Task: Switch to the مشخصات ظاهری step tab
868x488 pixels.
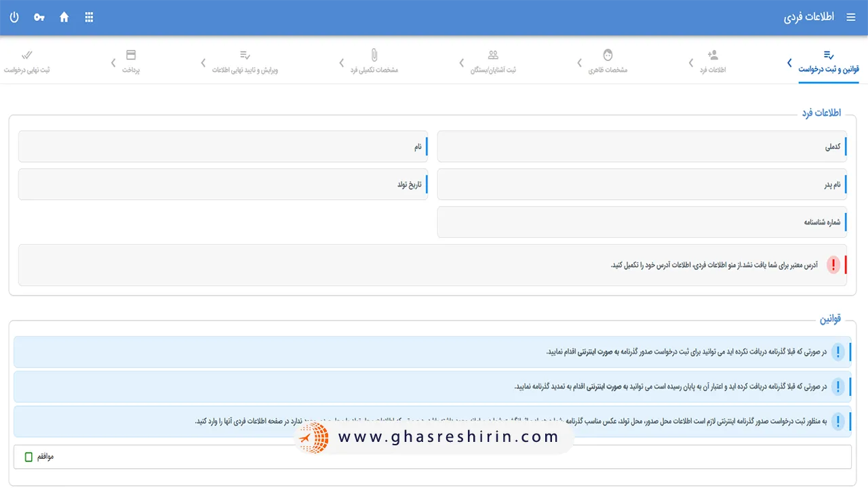Action: 608,61
